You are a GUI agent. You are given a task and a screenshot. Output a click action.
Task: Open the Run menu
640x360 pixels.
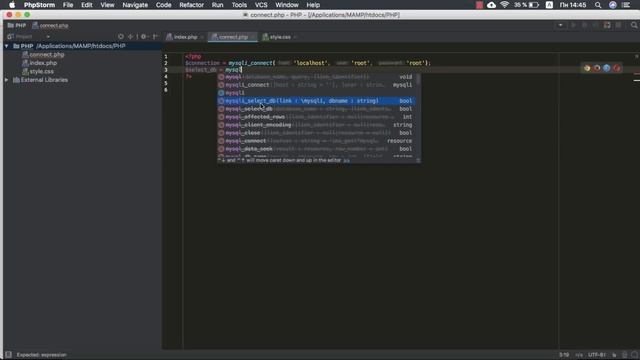point(218,5)
